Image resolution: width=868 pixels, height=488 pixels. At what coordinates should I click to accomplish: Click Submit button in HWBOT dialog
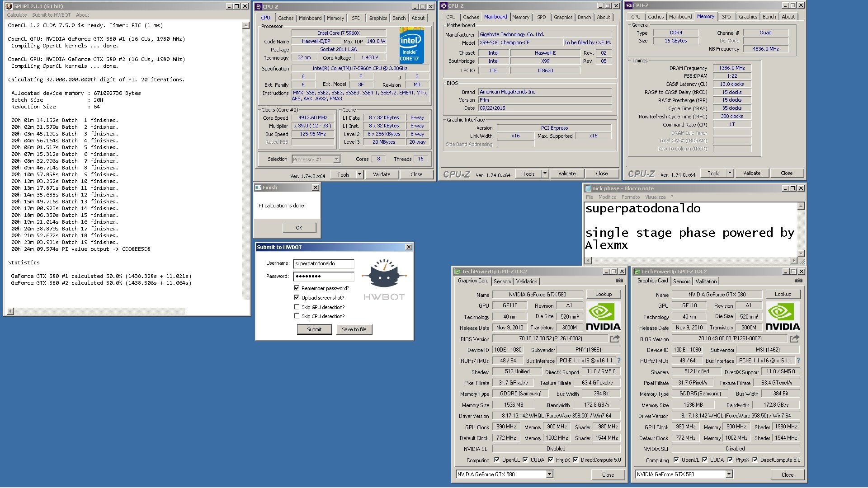click(314, 329)
